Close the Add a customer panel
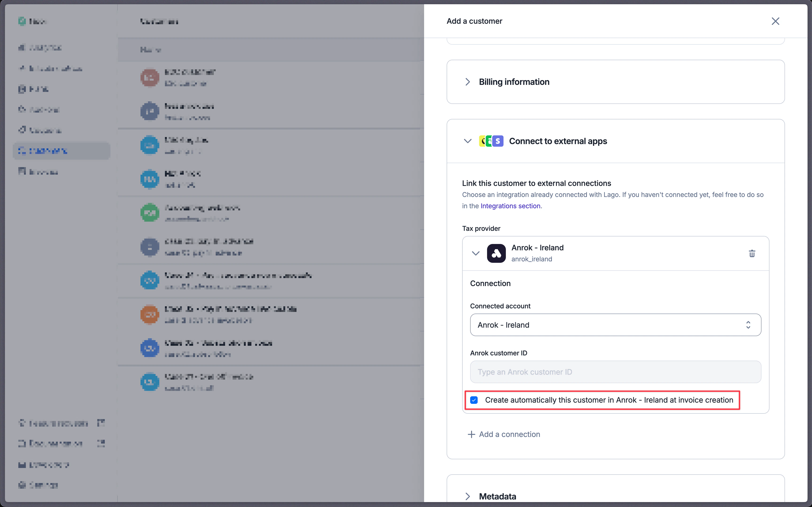 (775, 21)
